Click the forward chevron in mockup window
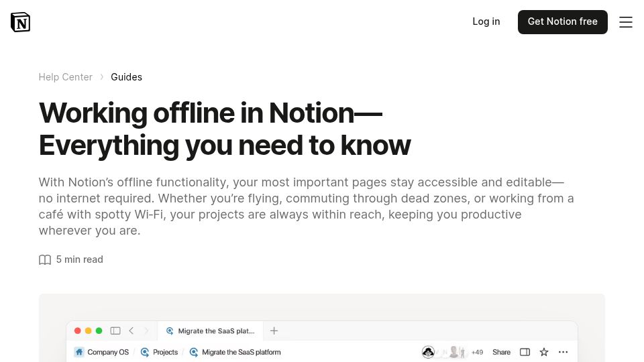The width and height of the screenshot is (644, 362). point(146,330)
